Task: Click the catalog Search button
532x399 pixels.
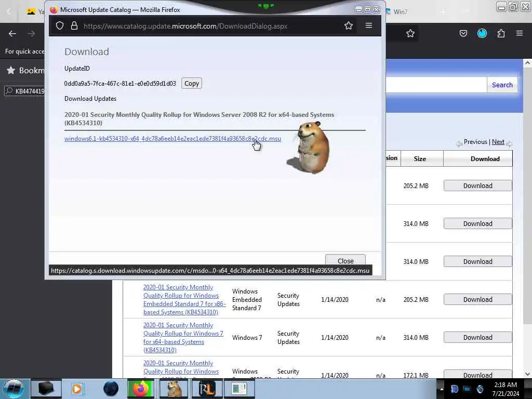Action: [x=502, y=85]
